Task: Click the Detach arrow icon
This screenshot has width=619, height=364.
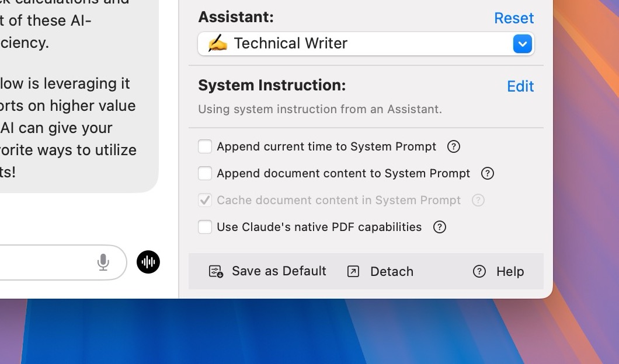Action: (353, 271)
